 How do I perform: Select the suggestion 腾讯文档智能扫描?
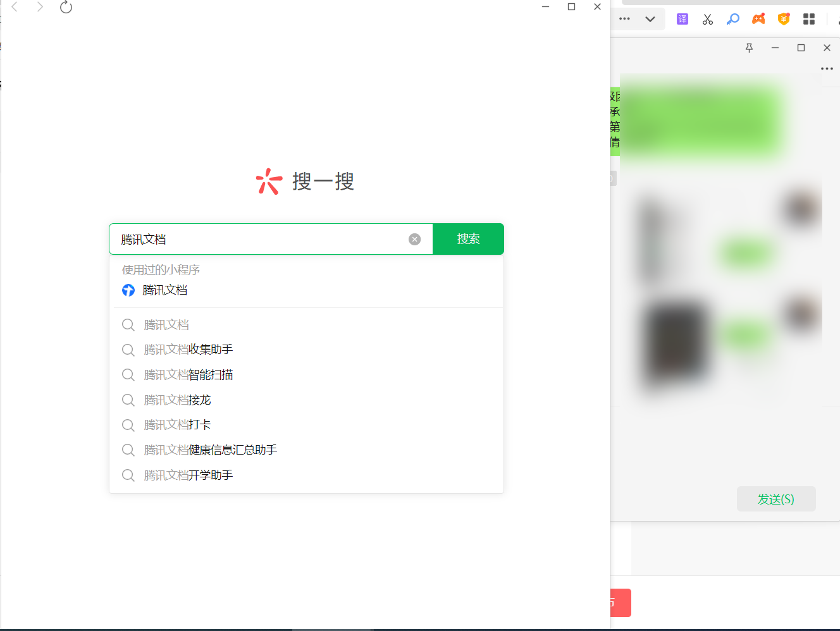(x=306, y=375)
